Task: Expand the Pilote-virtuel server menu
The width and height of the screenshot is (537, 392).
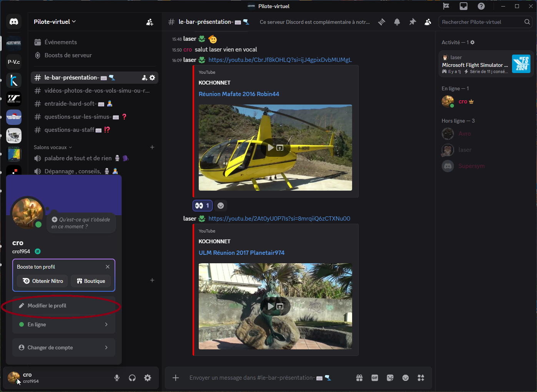Action: (x=55, y=22)
